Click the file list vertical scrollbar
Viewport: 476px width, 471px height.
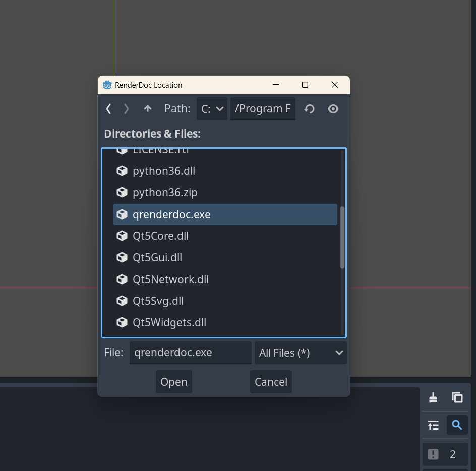[x=342, y=237]
